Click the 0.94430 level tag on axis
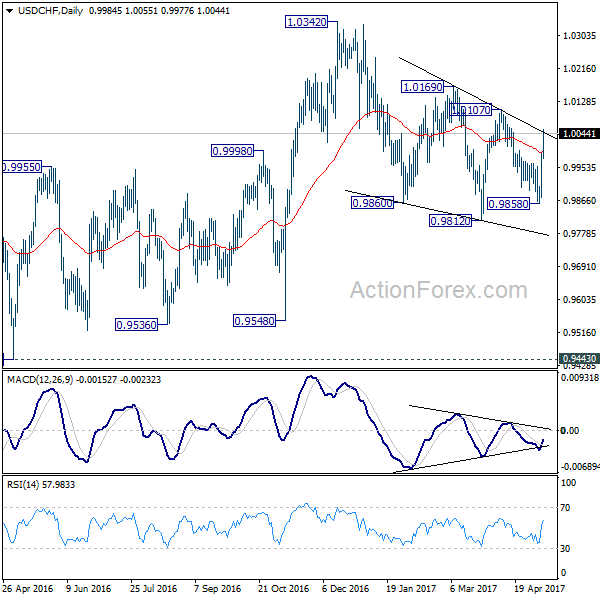This screenshot has width=600, height=600. coord(579,359)
